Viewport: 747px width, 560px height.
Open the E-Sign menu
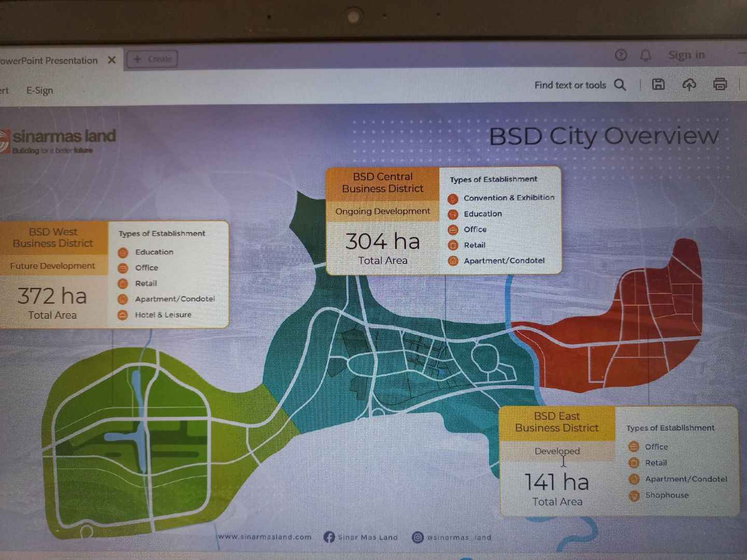39,90
